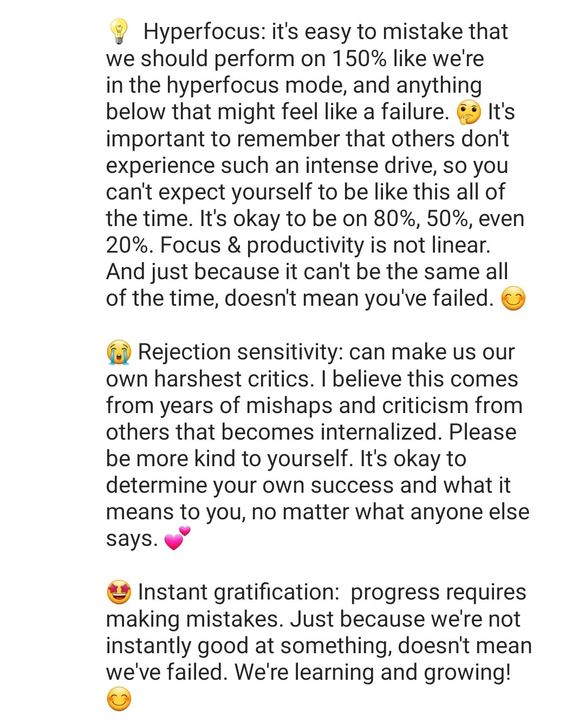Click the text progress requires
The height and width of the screenshot is (728, 585).
(x=438, y=592)
